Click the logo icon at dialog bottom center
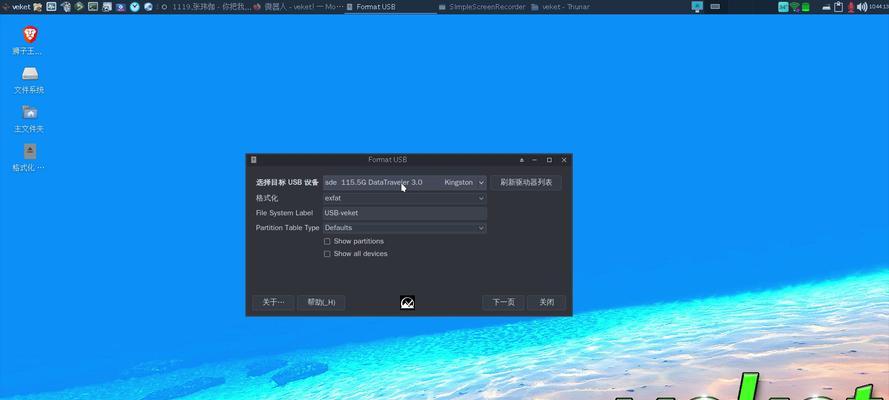The height and width of the screenshot is (400, 889). pos(408,303)
